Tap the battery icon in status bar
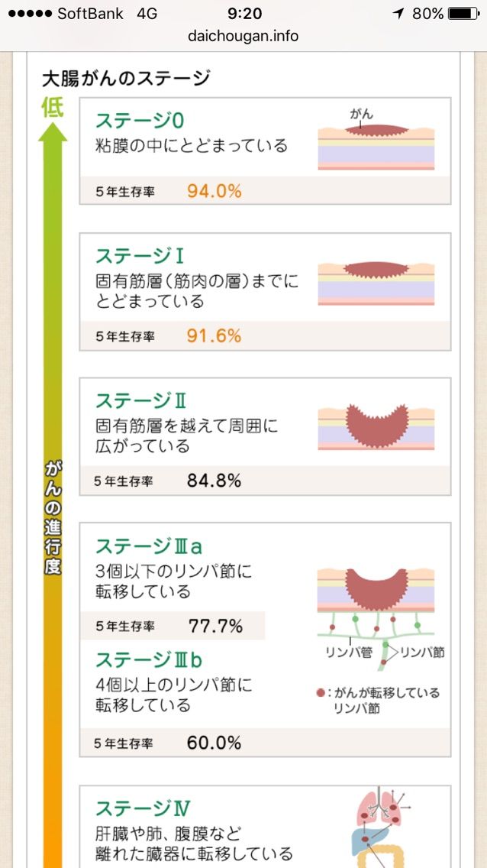The image size is (487, 868). [x=464, y=14]
